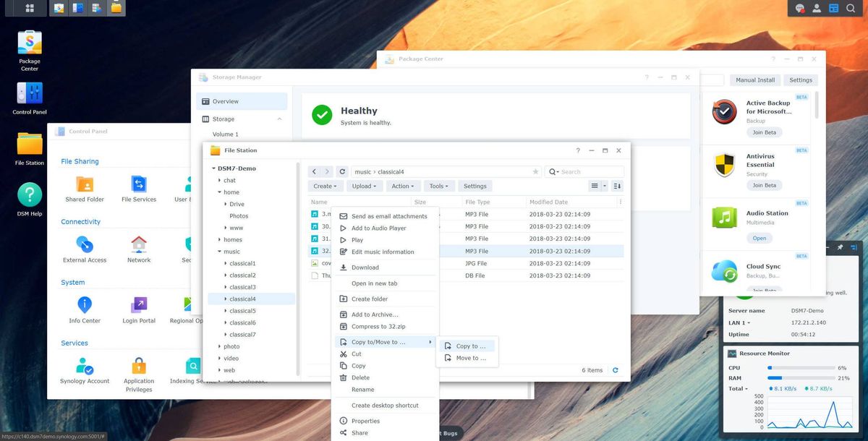The width and height of the screenshot is (868, 441).
Task: Open Package Center desktop icon
Action: click(x=30, y=49)
